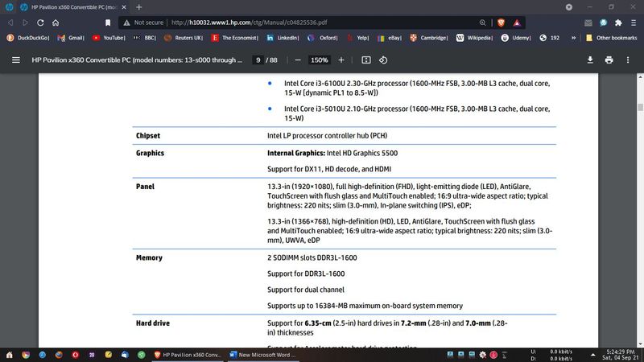Go to browser home page

(x=56, y=23)
